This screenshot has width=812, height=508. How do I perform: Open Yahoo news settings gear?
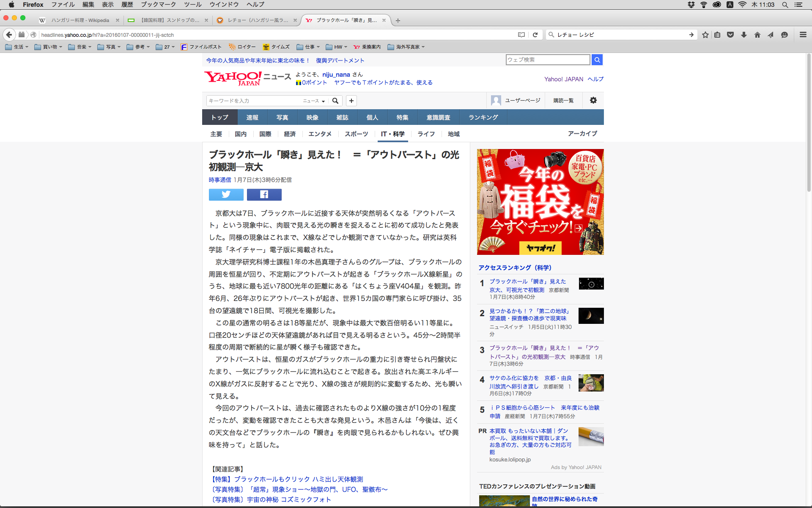593,100
